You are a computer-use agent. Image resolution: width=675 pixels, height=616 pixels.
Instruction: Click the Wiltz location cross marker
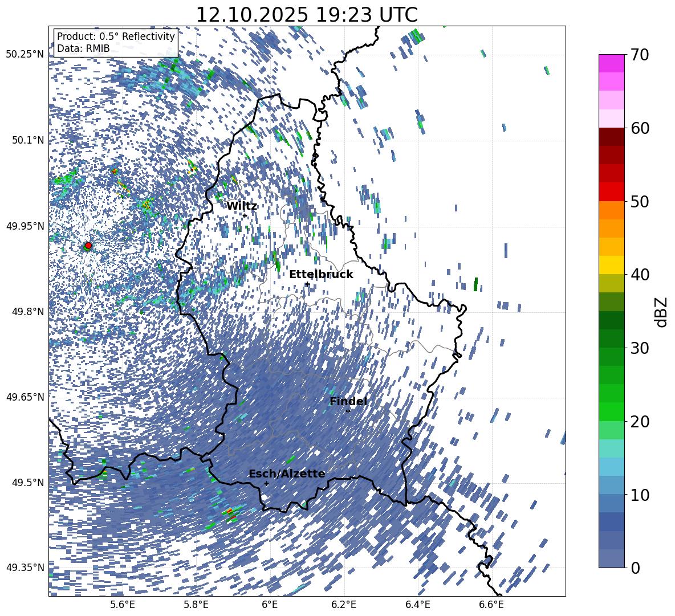pos(245,215)
